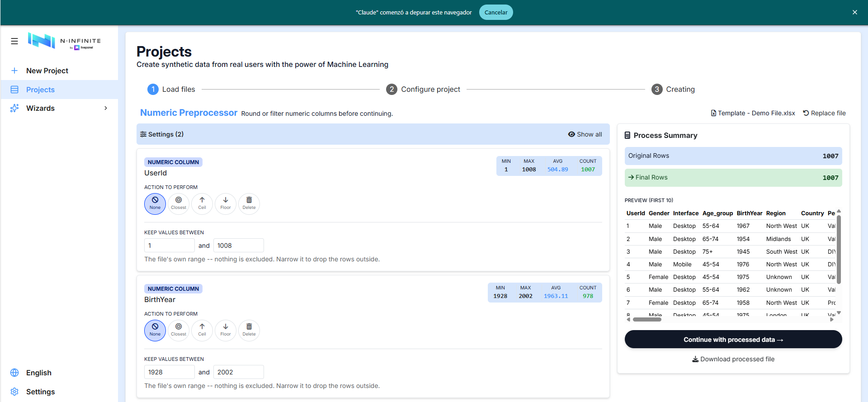This screenshot has height=402, width=868.
Task: Click the Projects list icon in sidebar
Action: [14, 90]
